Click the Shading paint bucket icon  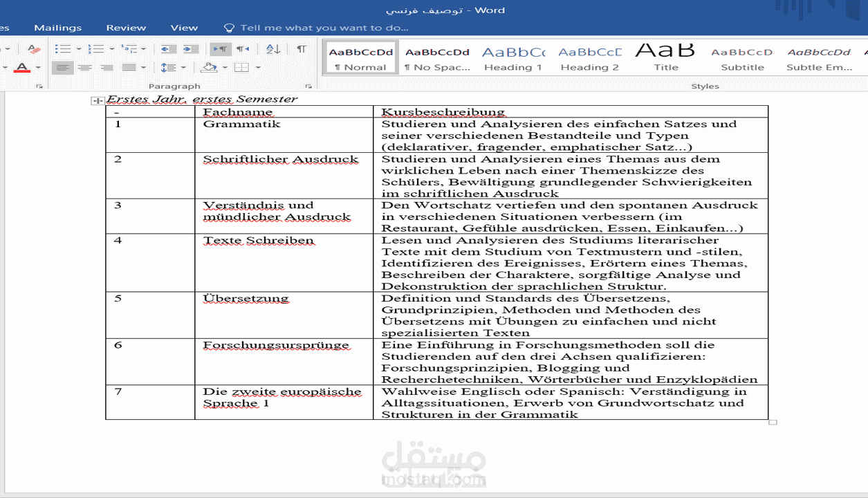pyautogui.click(x=209, y=68)
